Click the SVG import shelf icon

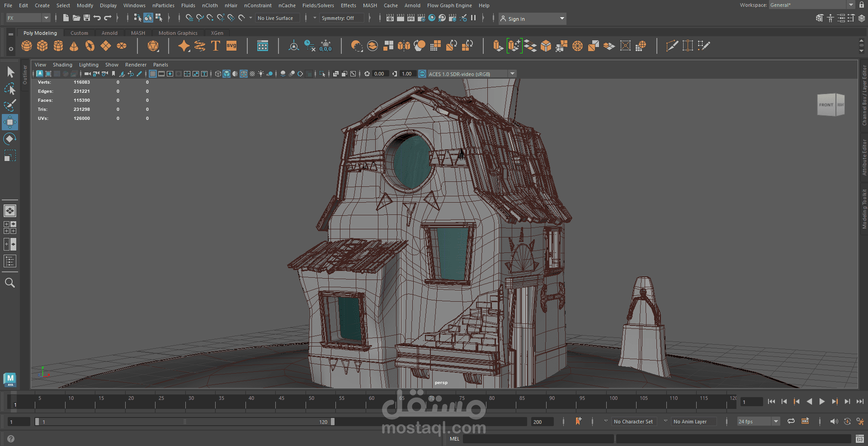point(231,46)
